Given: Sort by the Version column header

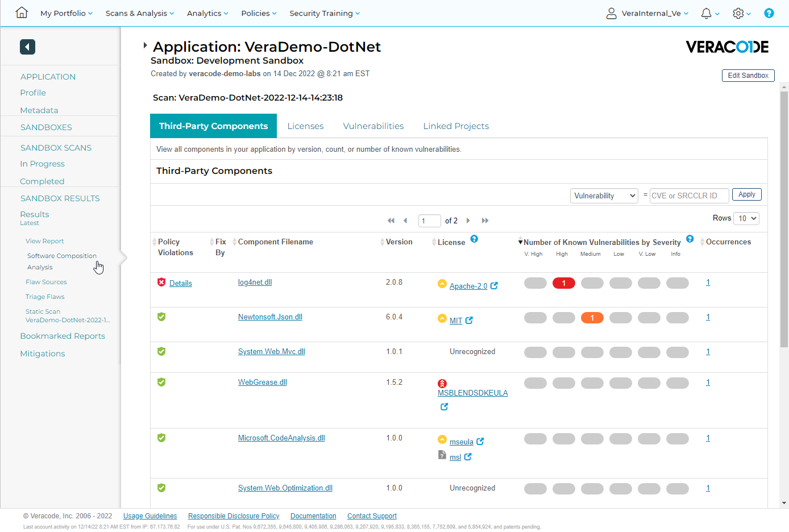Looking at the screenshot, I should click(x=399, y=242).
